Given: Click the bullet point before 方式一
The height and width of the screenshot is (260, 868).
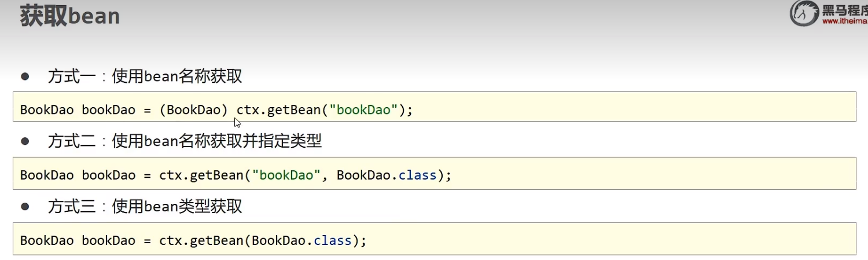Looking at the screenshot, I should click(x=25, y=76).
